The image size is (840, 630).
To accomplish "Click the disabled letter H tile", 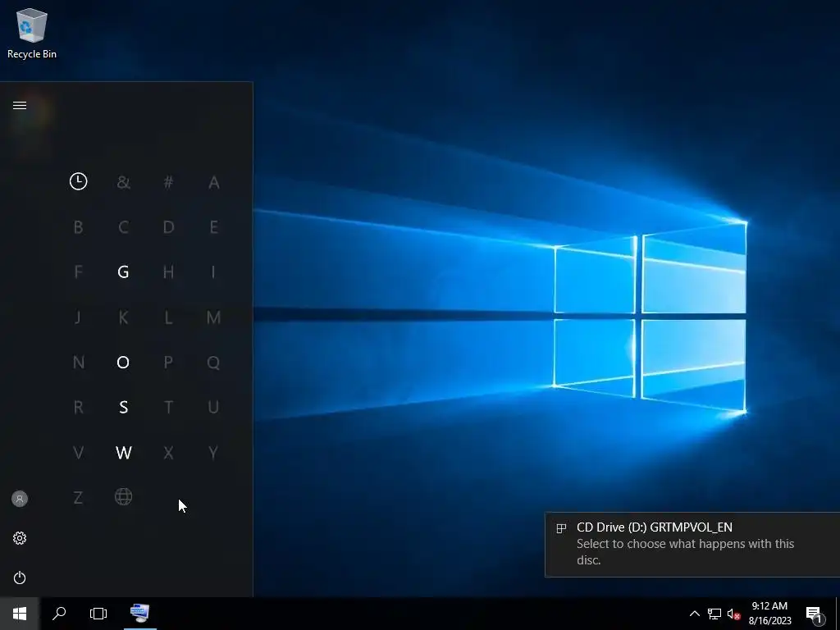I will tap(168, 272).
